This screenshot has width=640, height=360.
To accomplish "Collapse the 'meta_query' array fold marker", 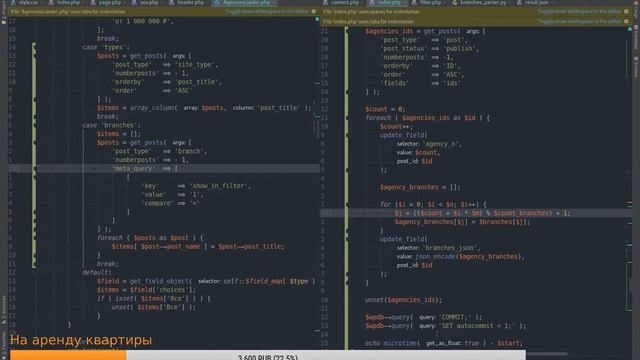I will [34, 169].
